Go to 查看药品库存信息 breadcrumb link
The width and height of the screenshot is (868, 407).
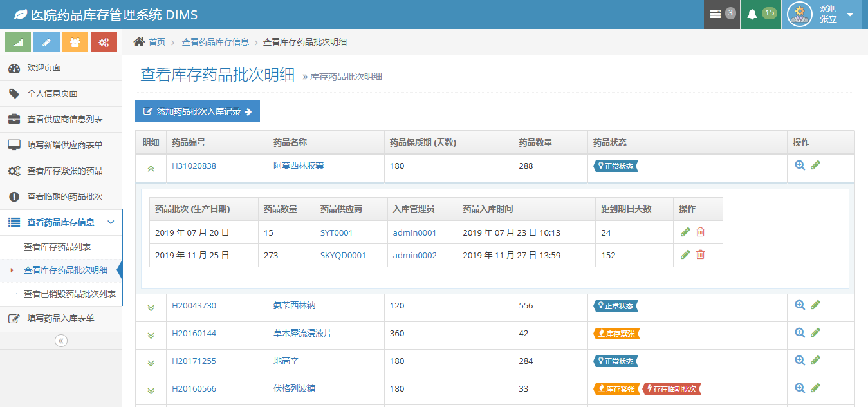pos(215,42)
